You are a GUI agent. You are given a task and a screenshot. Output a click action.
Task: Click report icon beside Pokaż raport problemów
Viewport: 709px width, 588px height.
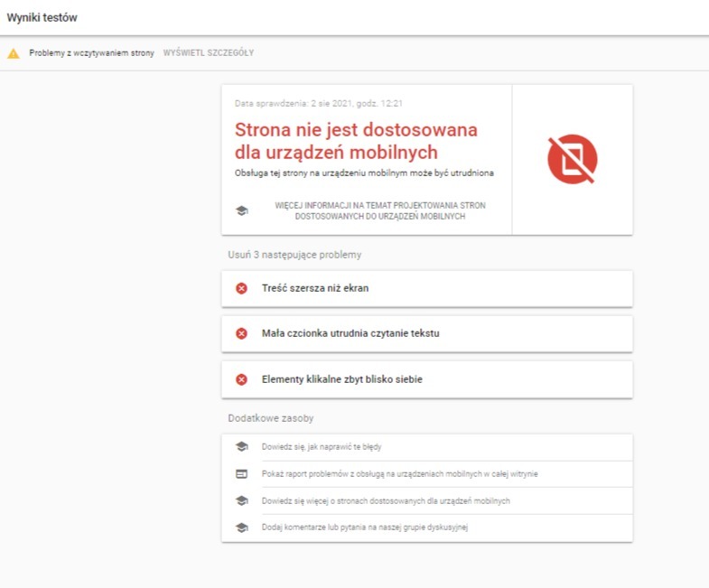242,474
